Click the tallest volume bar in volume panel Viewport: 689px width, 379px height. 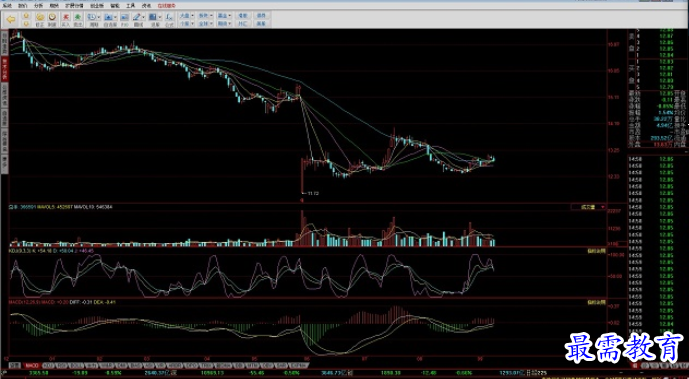coord(302,228)
